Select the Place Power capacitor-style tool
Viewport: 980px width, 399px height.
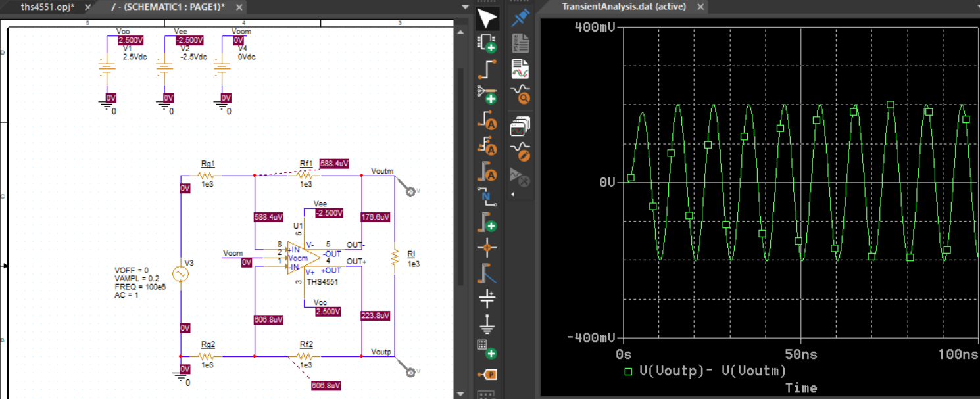pyautogui.click(x=487, y=298)
